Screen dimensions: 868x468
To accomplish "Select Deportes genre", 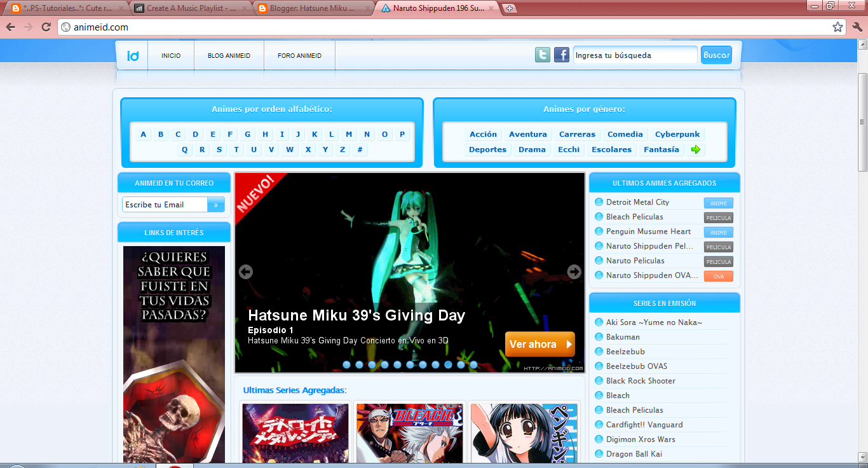I will coord(487,149).
